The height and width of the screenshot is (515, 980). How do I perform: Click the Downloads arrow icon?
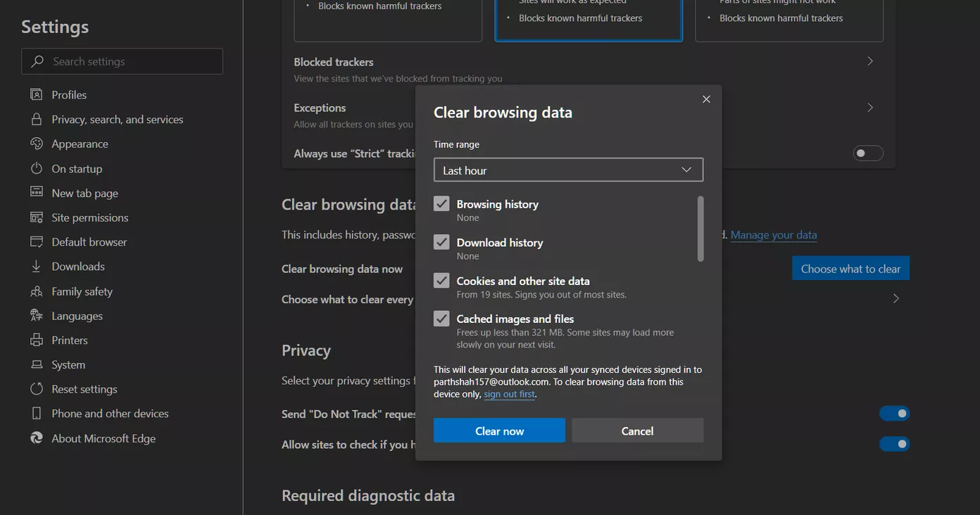click(x=37, y=267)
